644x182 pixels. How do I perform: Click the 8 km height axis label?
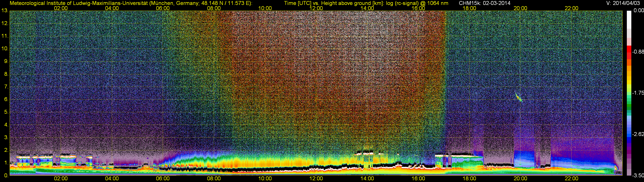[6, 74]
